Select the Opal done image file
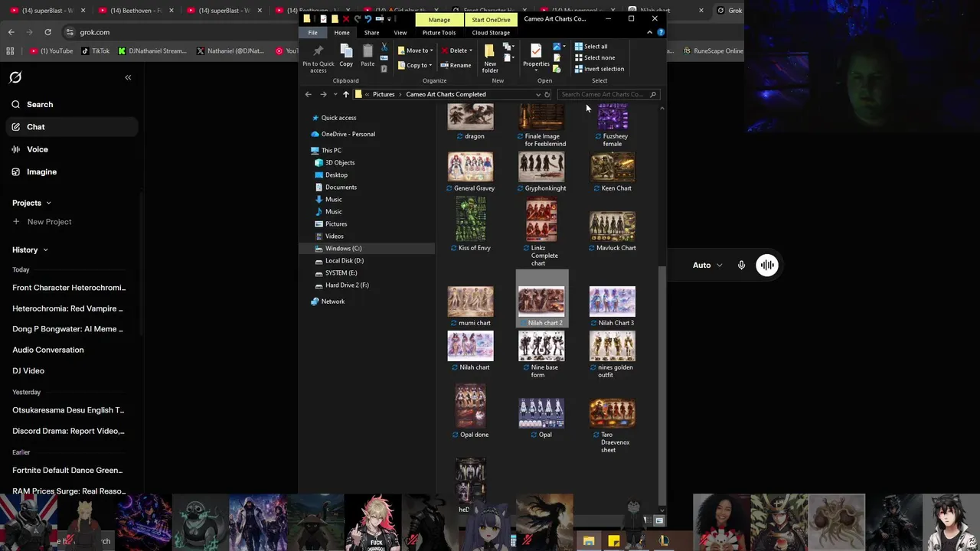The image size is (980, 551). tap(471, 406)
